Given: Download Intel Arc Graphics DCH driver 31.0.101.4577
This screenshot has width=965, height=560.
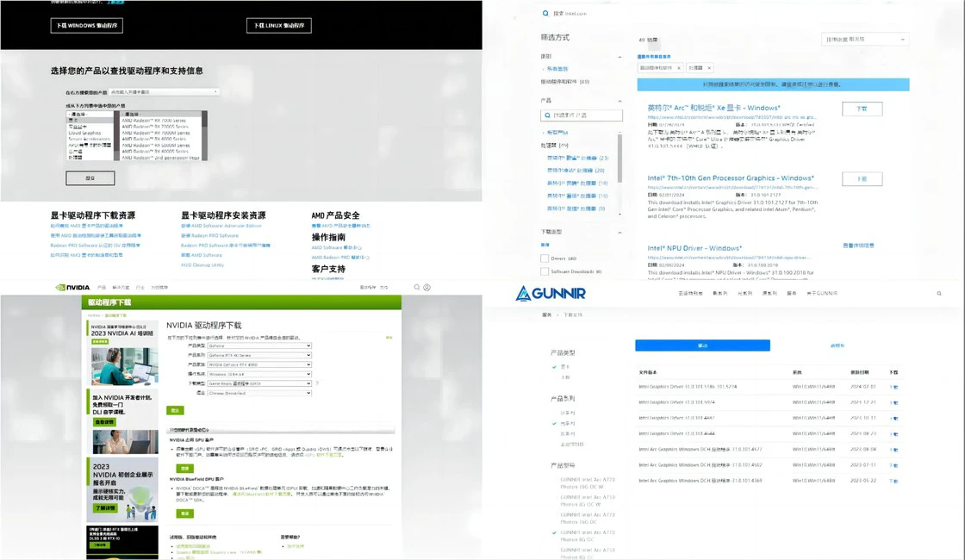Looking at the screenshot, I should click(x=894, y=449).
